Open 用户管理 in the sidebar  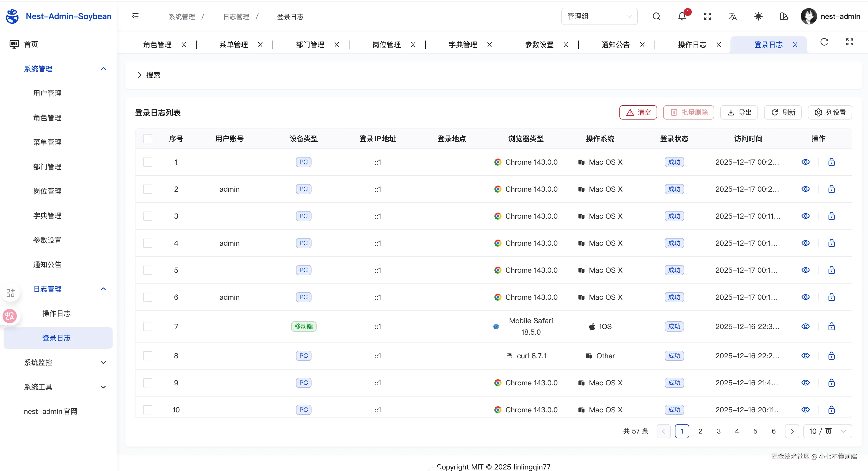(x=47, y=93)
